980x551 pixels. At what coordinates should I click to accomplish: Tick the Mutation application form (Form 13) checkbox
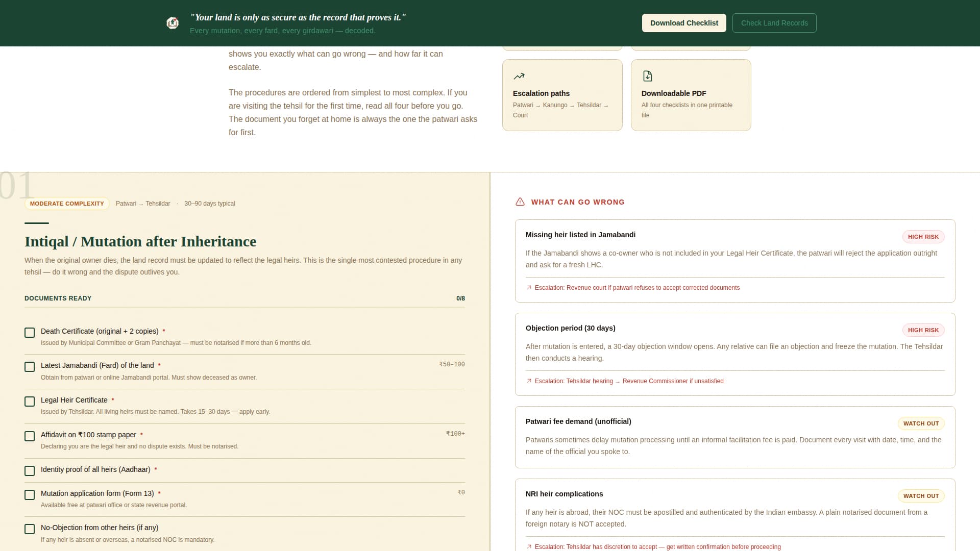[x=30, y=495]
